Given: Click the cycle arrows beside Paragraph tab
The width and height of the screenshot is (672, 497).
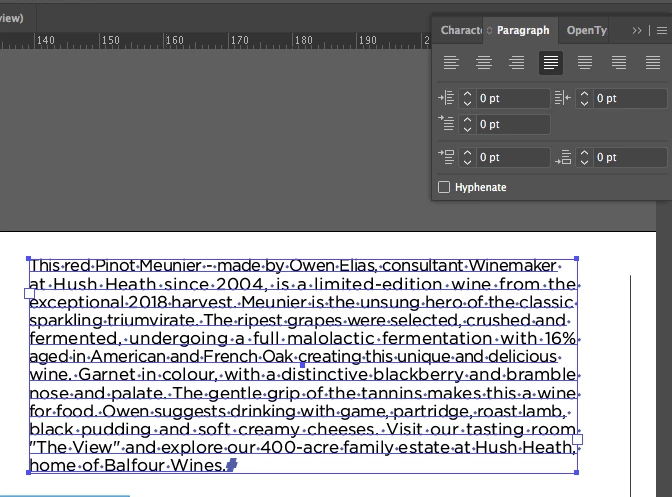Looking at the screenshot, I should [489, 30].
